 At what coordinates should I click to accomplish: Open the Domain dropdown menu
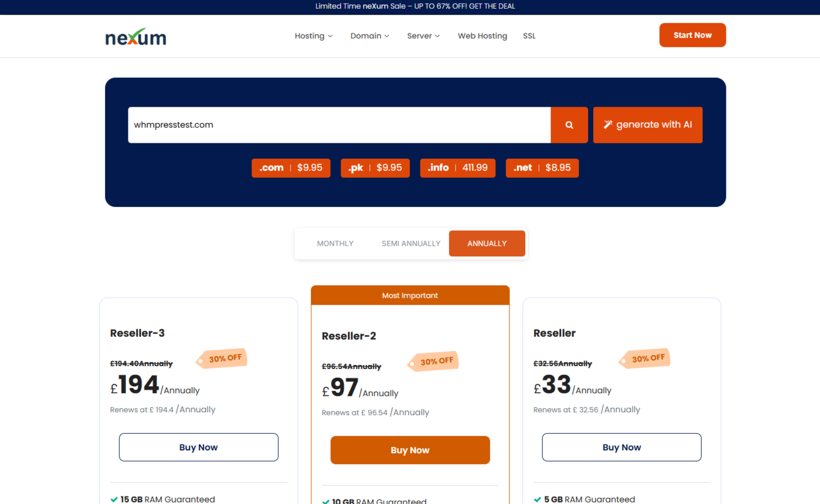pyautogui.click(x=369, y=36)
